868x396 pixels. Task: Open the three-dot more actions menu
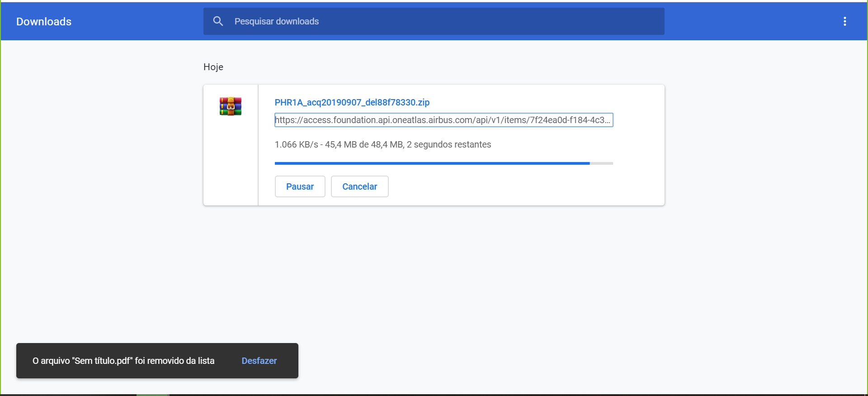click(x=844, y=21)
